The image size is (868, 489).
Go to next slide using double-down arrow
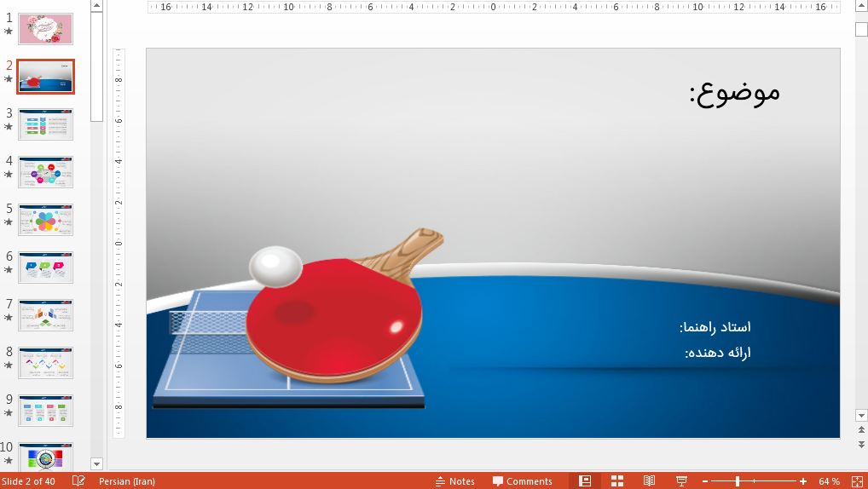(x=861, y=445)
